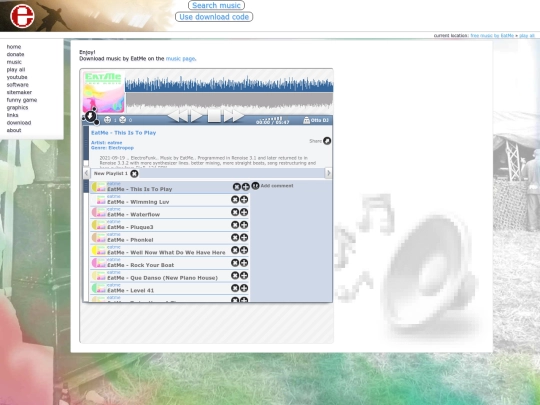
Task: Click the album cover art thumbnail
Action: (104, 92)
